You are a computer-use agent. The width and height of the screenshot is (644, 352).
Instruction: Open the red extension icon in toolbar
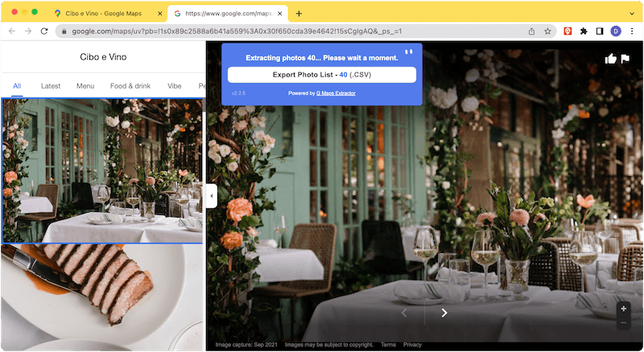[x=568, y=31]
